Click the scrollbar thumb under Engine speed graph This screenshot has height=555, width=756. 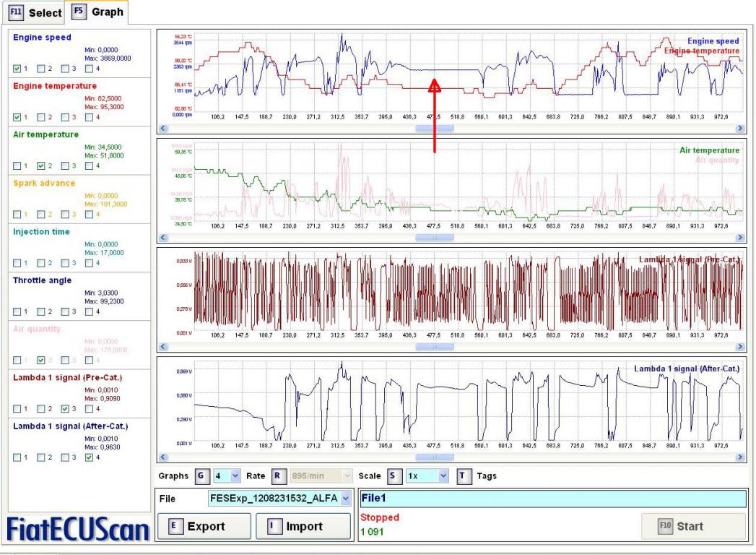[x=434, y=128]
